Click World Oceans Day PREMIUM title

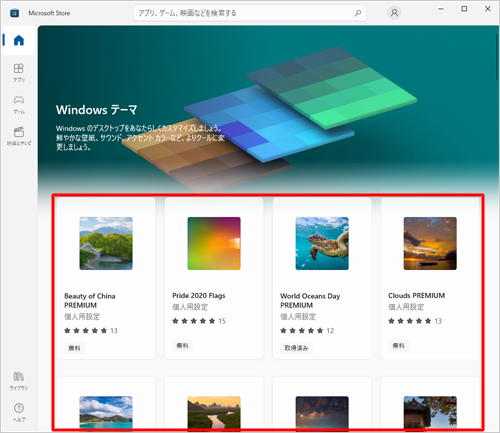310,300
